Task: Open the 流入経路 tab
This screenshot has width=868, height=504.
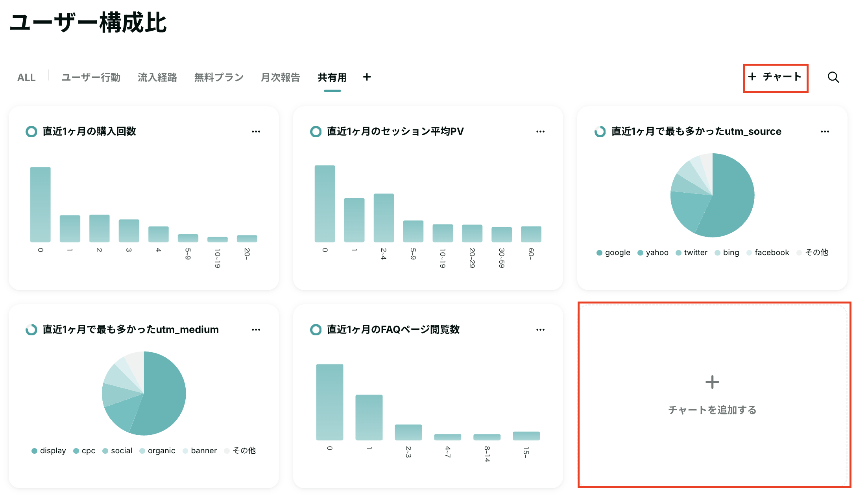Action: click(157, 77)
